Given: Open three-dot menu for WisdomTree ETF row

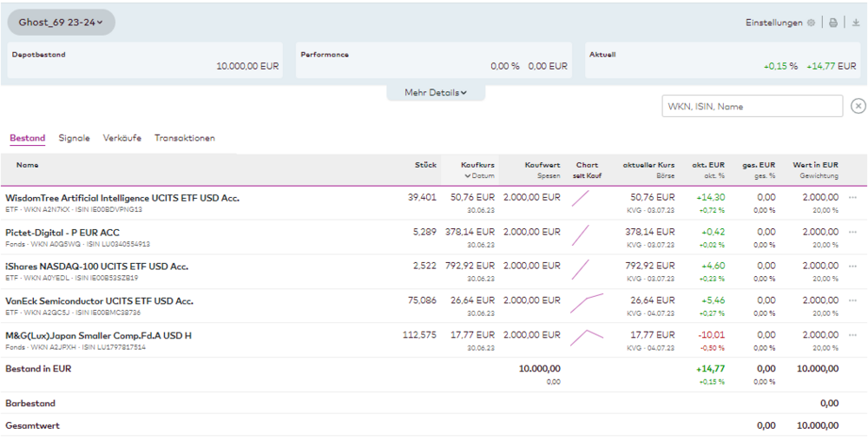Looking at the screenshot, I should point(852,198).
